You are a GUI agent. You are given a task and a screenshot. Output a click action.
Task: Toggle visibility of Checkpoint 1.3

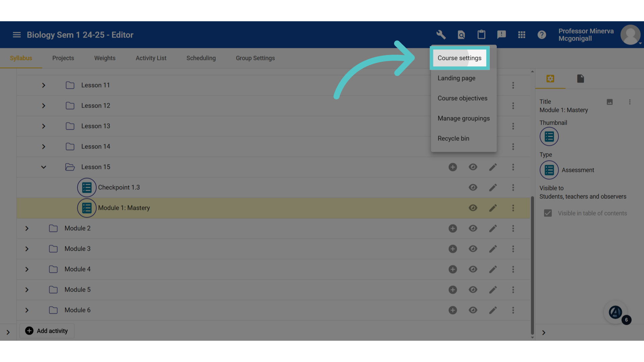tap(473, 187)
